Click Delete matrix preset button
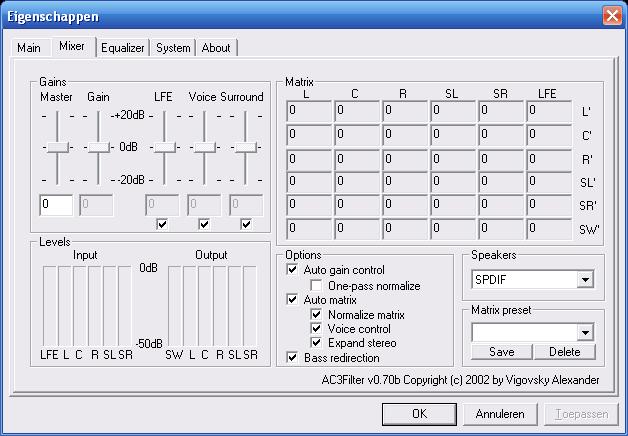 click(x=564, y=352)
